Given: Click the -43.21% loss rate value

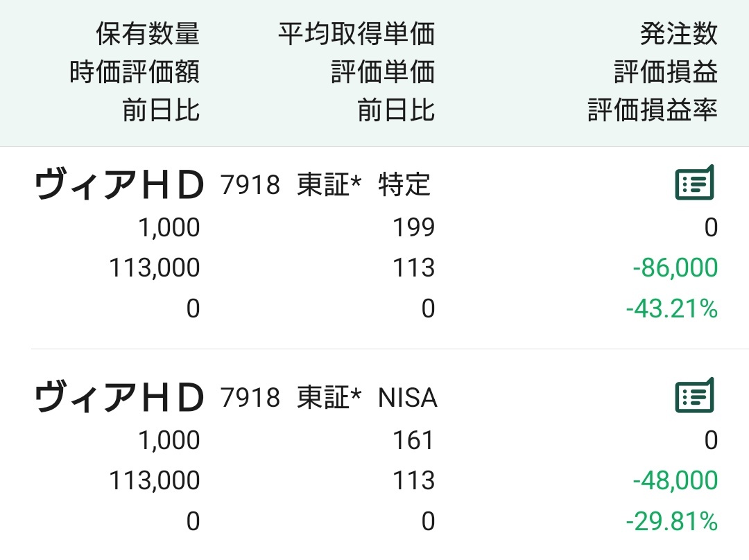Looking at the screenshot, I should coord(671,308).
